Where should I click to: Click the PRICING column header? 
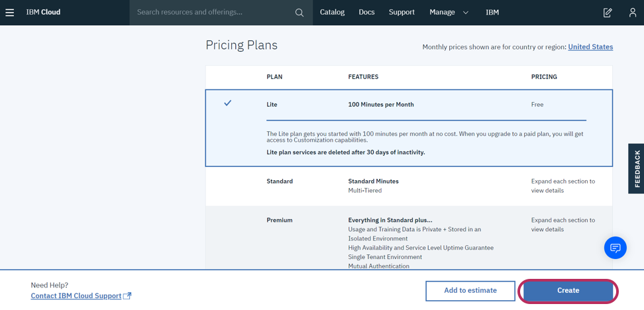pos(544,77)
